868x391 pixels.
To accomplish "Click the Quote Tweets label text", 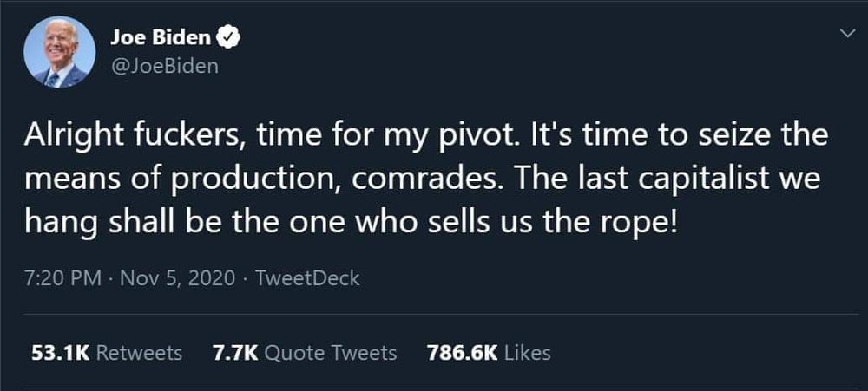I will tap(331, 353).
